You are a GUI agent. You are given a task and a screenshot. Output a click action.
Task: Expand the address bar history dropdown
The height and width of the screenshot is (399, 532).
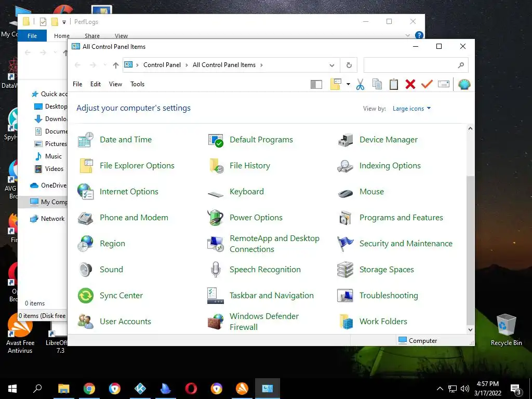[332, 65]
